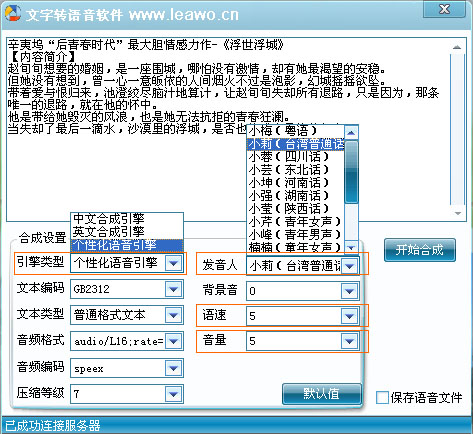Viewport: 473px width, 434px height.
Task: Click text area scrollbar up arrow
Action: pos(457,47)
